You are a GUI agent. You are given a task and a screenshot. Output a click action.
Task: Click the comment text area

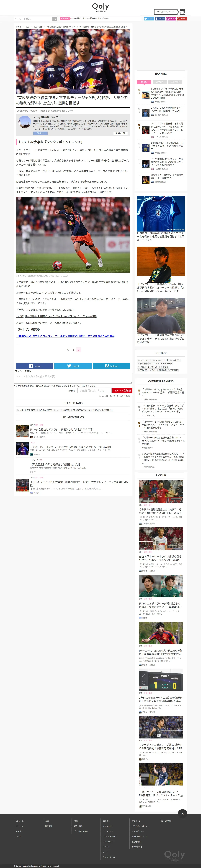73,378
